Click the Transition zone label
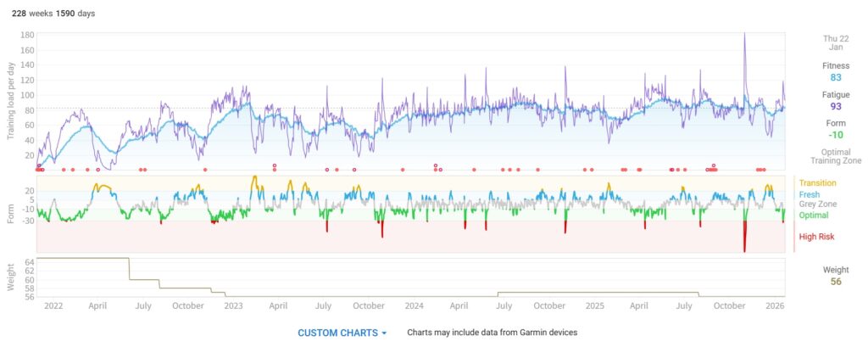Image resolution: width=868 pixels, height=347 pixels. [817, 182]
